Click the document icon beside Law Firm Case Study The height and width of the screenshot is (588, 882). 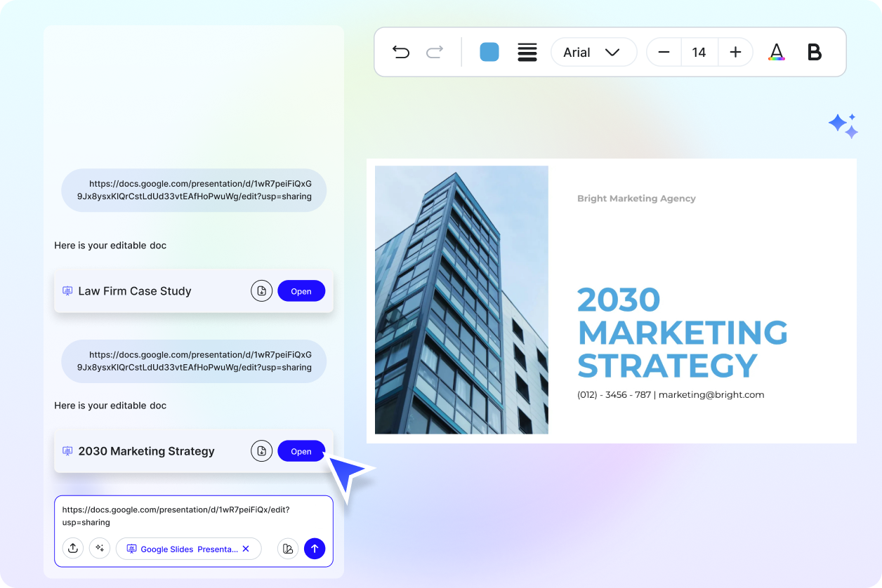click(x=261, y=290)
